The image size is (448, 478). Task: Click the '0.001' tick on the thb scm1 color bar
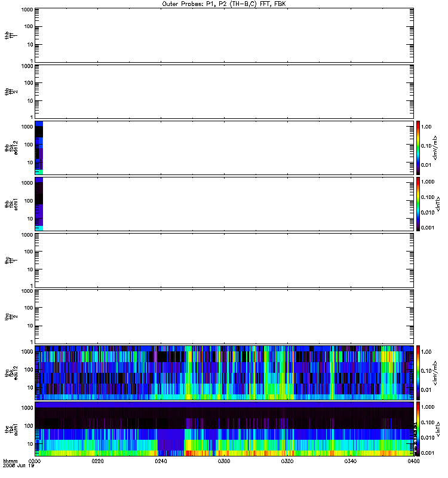click(428, 228)
